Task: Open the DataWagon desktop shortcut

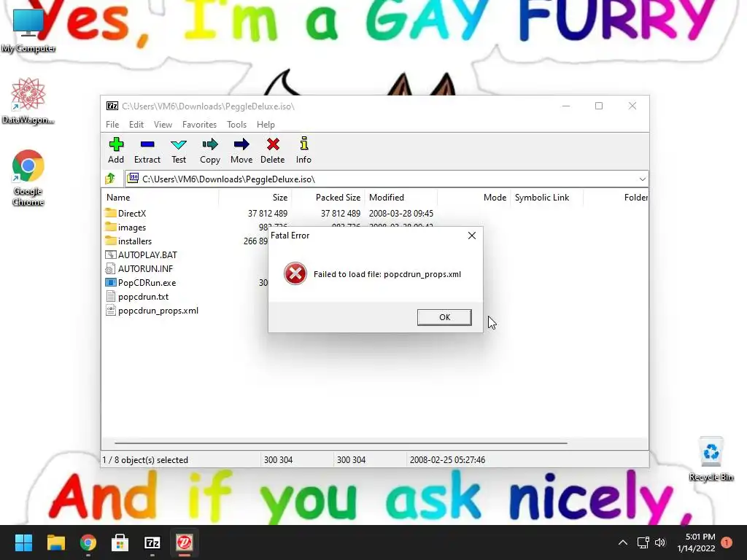Action: (x=28, y=101)
